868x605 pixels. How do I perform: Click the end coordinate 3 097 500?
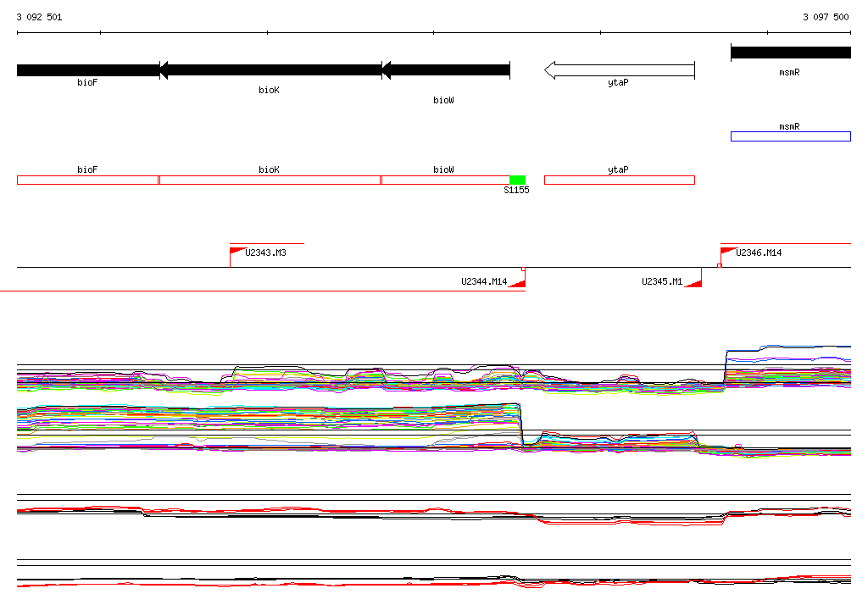(826, 17)
